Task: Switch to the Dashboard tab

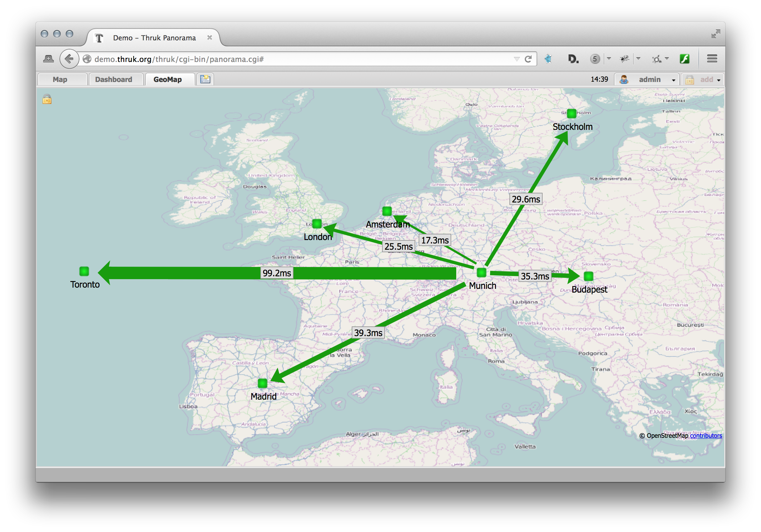Action: click(x=114, y=79)
